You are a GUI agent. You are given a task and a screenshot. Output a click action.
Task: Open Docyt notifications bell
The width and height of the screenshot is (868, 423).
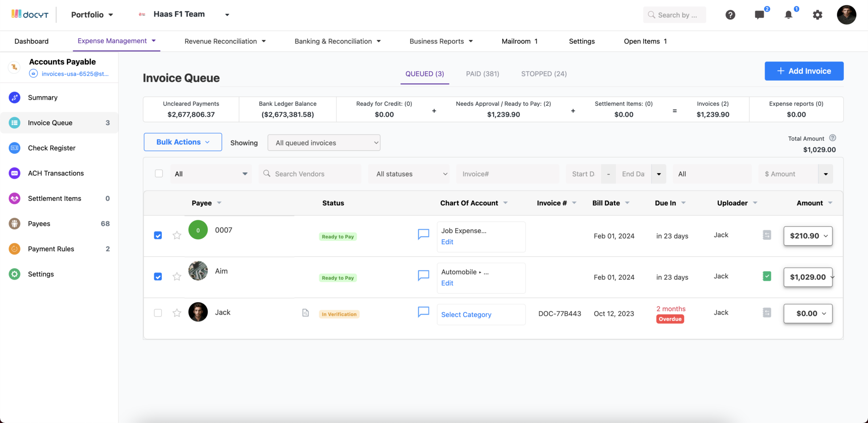[x=788, y=14]
